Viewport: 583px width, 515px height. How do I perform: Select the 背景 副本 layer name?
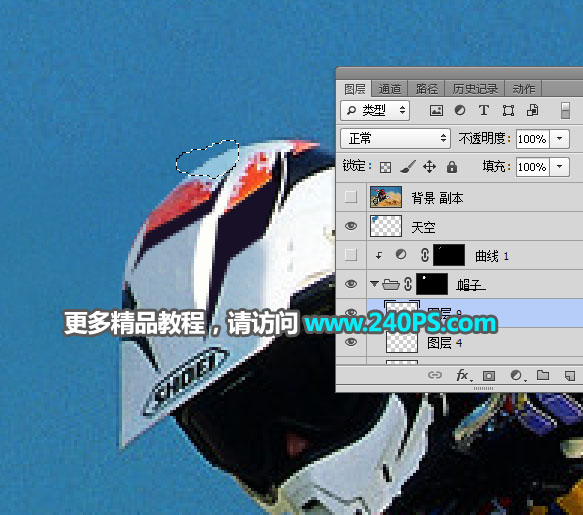pyautogui.click(x=437, y=198)
